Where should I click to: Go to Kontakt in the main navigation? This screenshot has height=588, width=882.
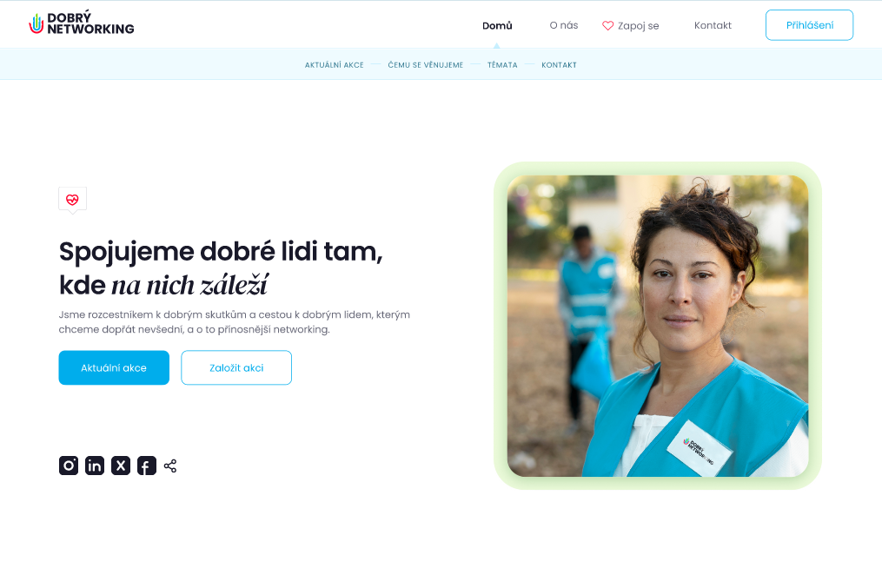coord(713,25)
